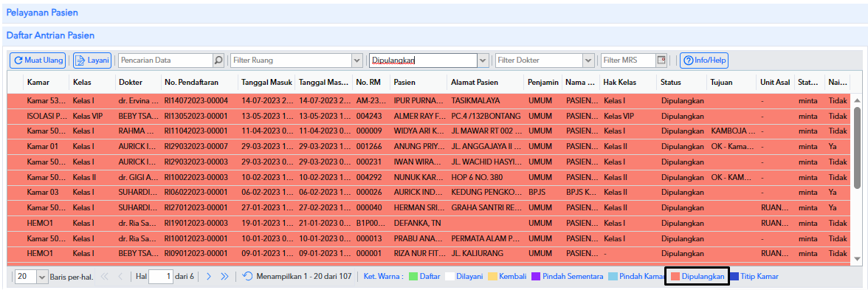Image resolution: width=868 pixels, height=290 pixels.
Task: Click into the Pencarian Data search field
Action: (x=165, y=60)
